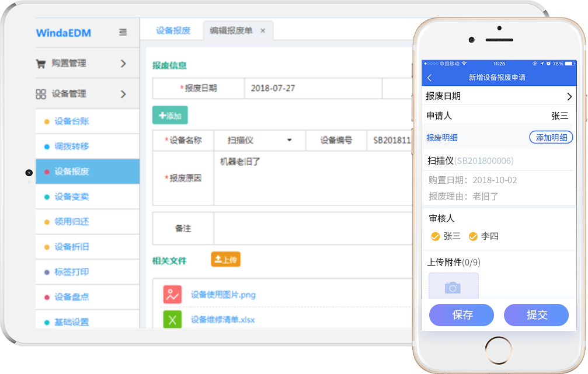Click the green Excel icon for 设备维修清单.xlsx
This screenshot has height=374, width=588.
pyautogui.click(x=172, y=320)
